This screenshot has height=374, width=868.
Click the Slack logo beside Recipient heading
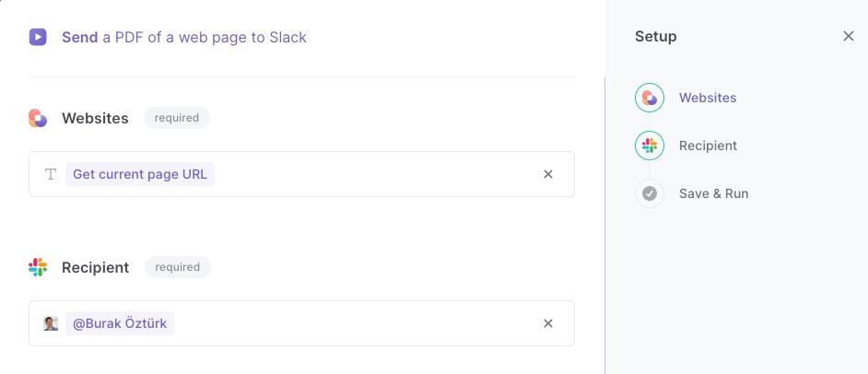[x=38, y=267]
